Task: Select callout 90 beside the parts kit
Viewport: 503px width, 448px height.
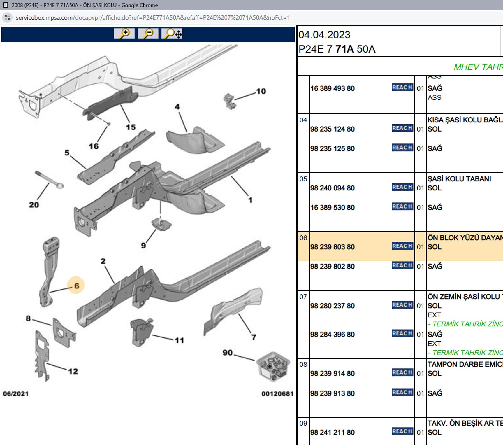Action: coord(228,353)
